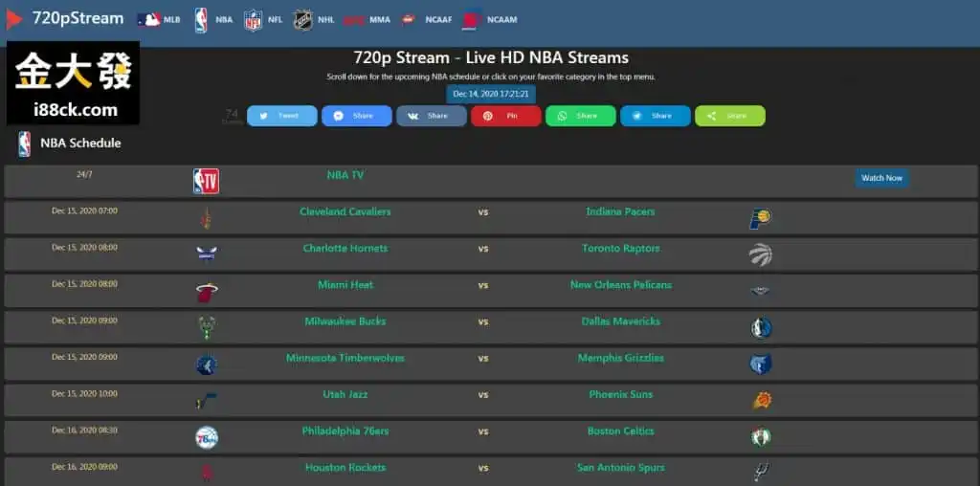This screenshot has height=486, width=980.
Task: Share via the Messenger Share button
Action: click(x=357, y=116)
